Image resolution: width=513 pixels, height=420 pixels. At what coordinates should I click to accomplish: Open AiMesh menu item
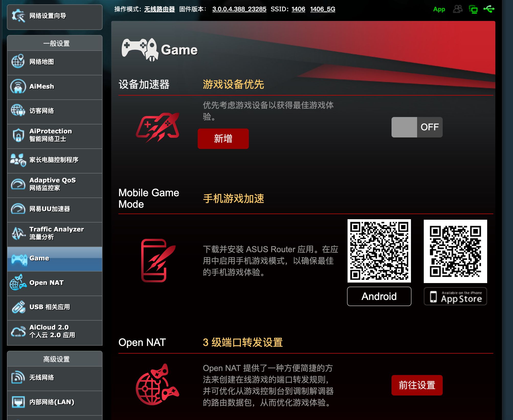[55, 87]
